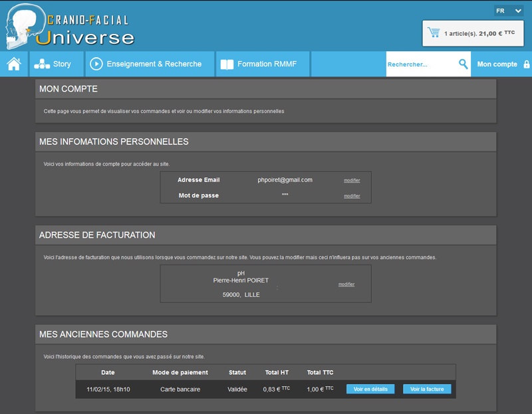Click the book icon beside Formation RMMF
Image resolution: width=532 pixels, height=414 pixels.
coord(227,64)
